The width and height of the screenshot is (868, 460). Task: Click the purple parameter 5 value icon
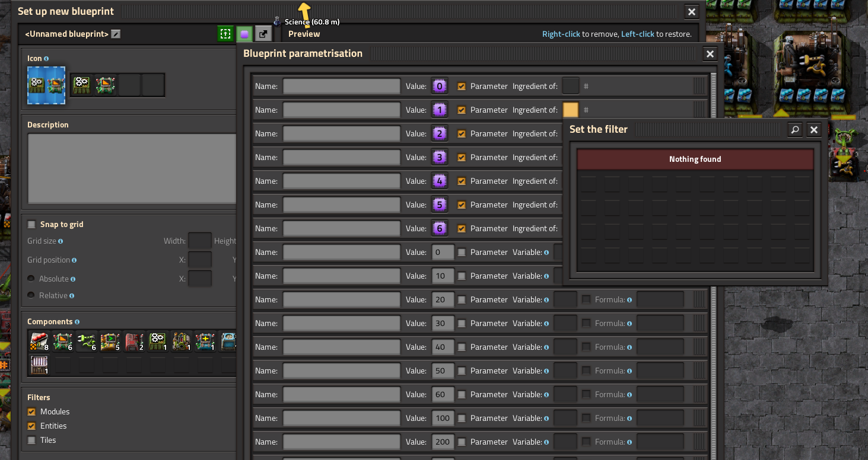(x=440, y=205)
